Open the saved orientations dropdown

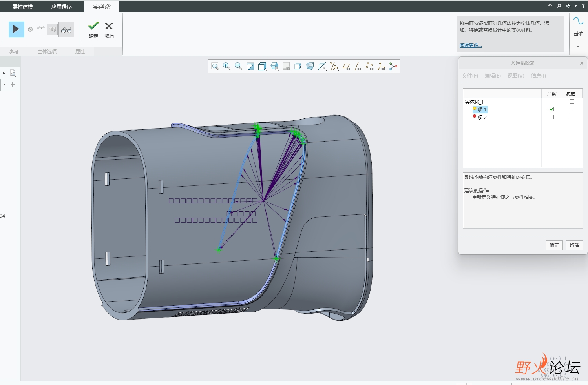pyautogui.click(x=275, y=66)
